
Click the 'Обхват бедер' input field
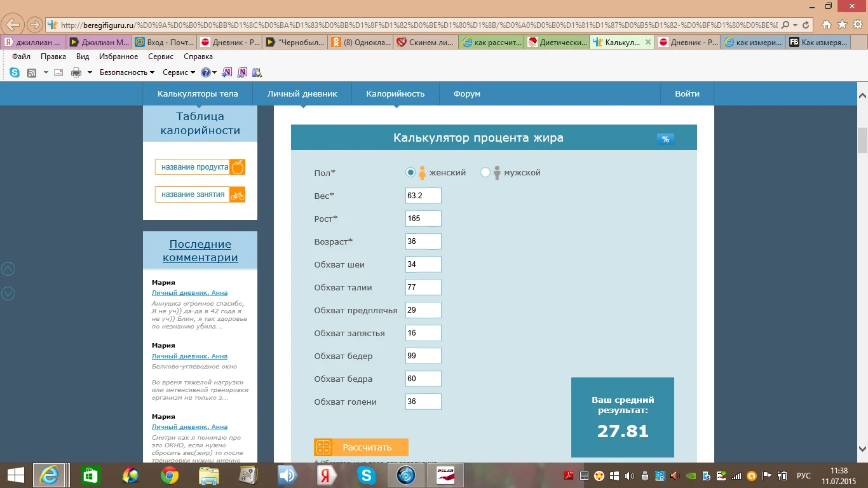point(423,356)
